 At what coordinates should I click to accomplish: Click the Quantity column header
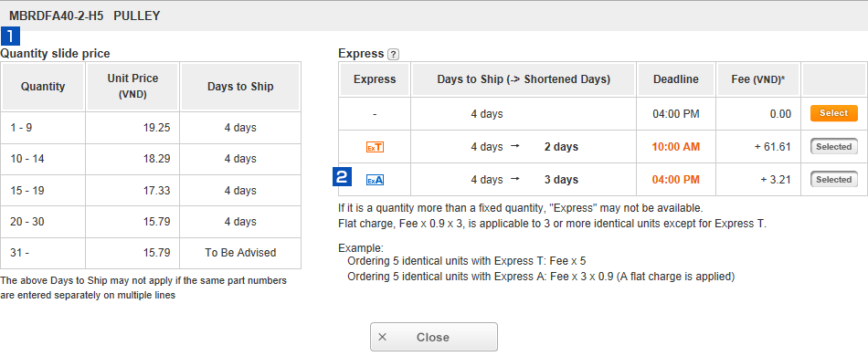43,87
